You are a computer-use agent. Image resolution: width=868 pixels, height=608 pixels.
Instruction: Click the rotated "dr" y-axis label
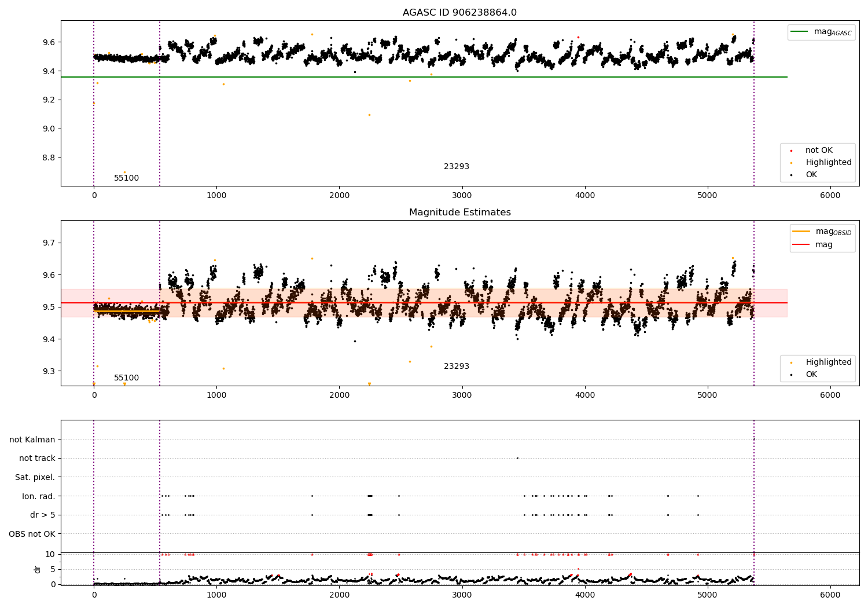pos(38,569)
